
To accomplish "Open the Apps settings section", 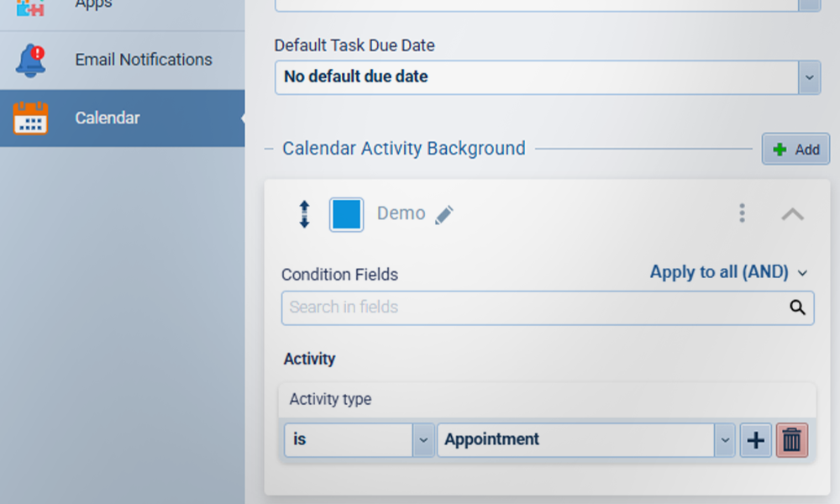I will click(94, 6).
